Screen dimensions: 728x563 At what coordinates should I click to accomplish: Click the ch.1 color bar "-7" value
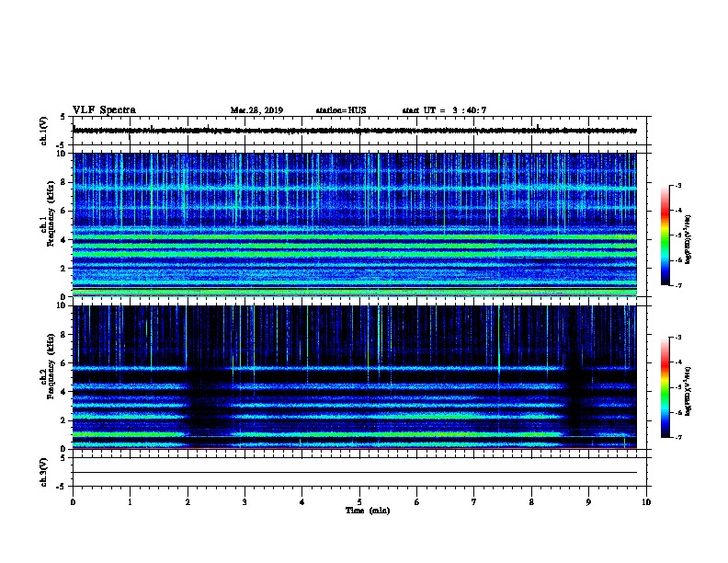click(x=677, y=285)
